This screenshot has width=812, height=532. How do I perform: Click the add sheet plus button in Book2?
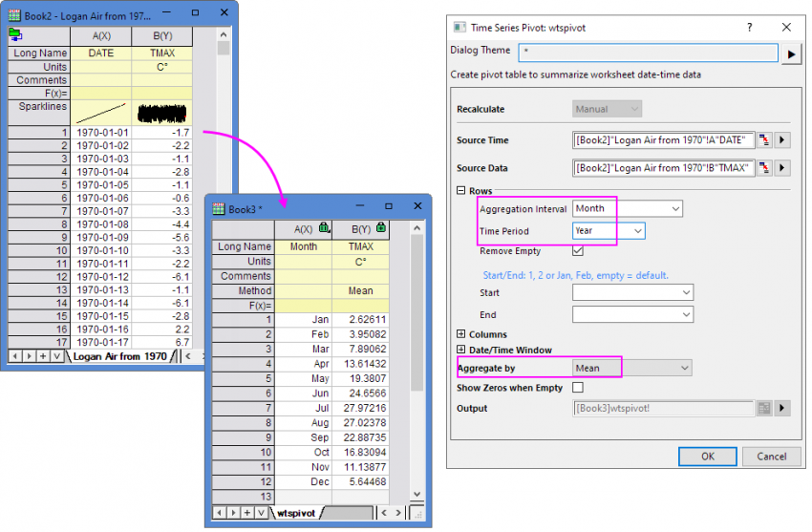point(41,356)
